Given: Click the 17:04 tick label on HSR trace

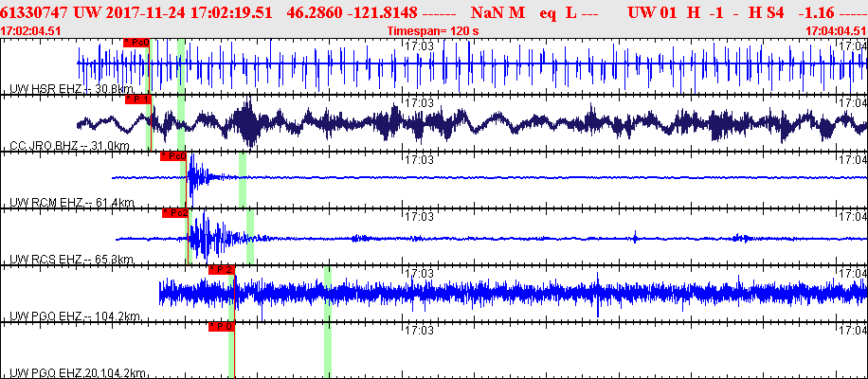Looking at the screenshot, I should pos(853,45).
